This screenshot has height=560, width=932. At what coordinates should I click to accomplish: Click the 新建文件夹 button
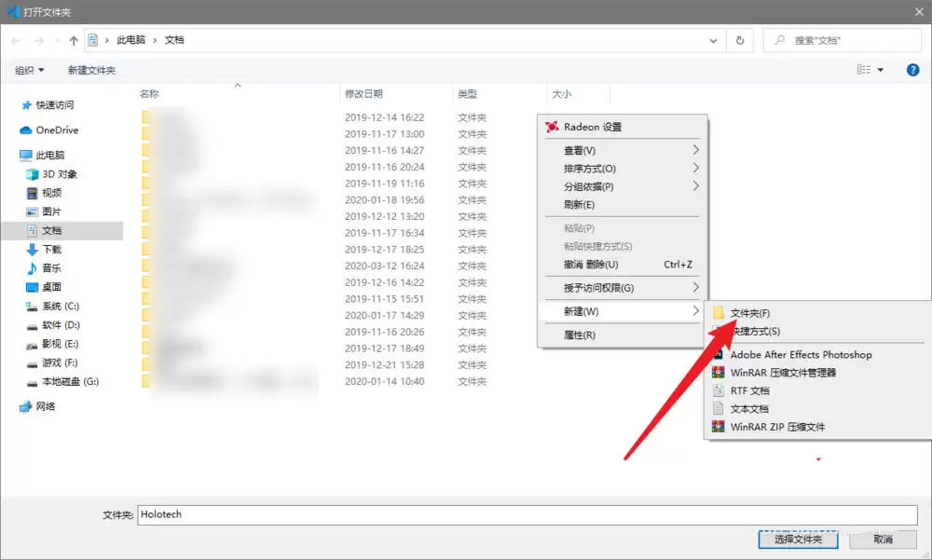91,70
